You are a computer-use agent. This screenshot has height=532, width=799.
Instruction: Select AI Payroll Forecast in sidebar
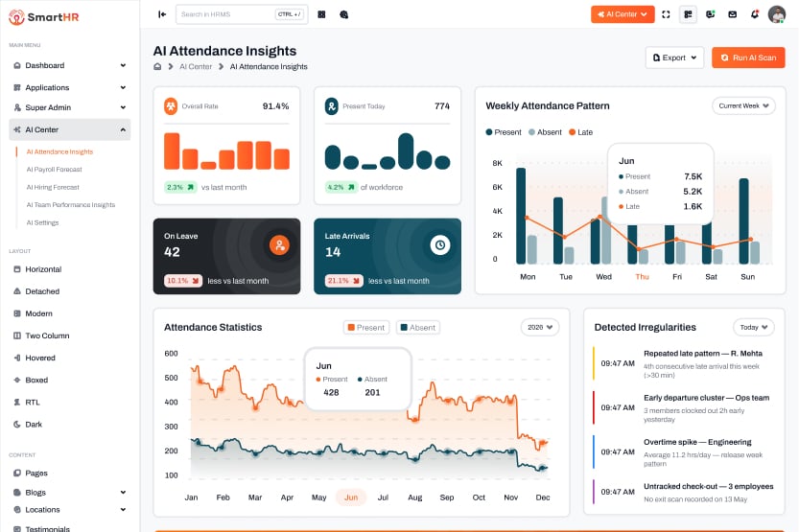pos(54,170)
